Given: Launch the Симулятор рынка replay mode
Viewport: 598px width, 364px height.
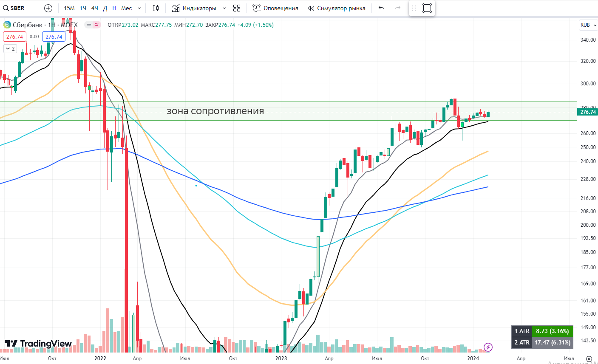Looking at the screenshot, I should click(x=337, y=8).
